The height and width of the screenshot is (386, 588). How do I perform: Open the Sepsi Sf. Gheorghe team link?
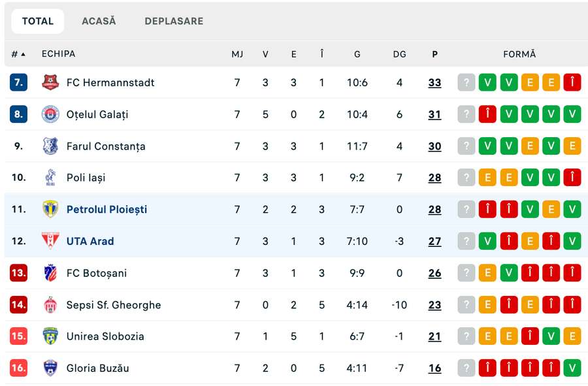[113, 304]
